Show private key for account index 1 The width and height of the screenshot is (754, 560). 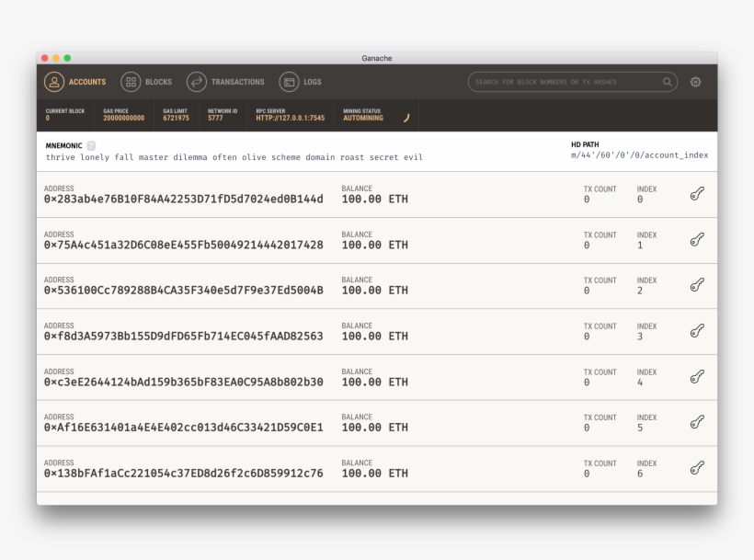697,240
